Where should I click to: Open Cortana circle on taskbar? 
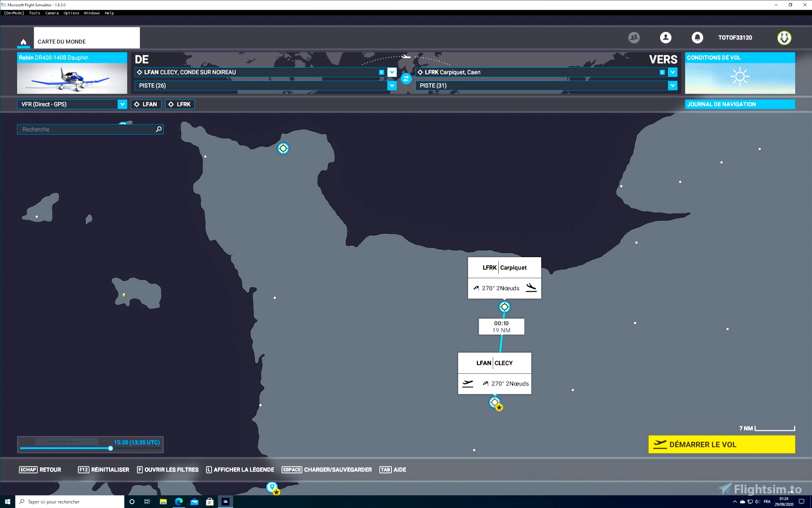coord(132,502)
